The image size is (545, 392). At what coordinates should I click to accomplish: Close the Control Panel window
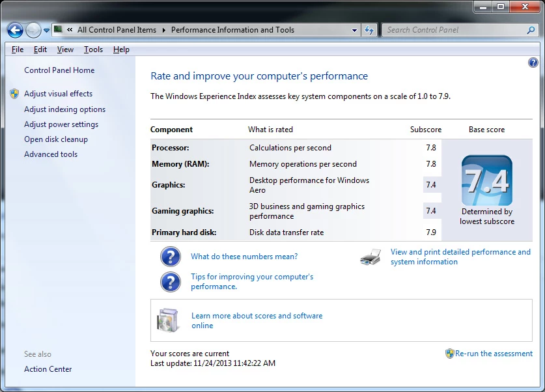525,7
